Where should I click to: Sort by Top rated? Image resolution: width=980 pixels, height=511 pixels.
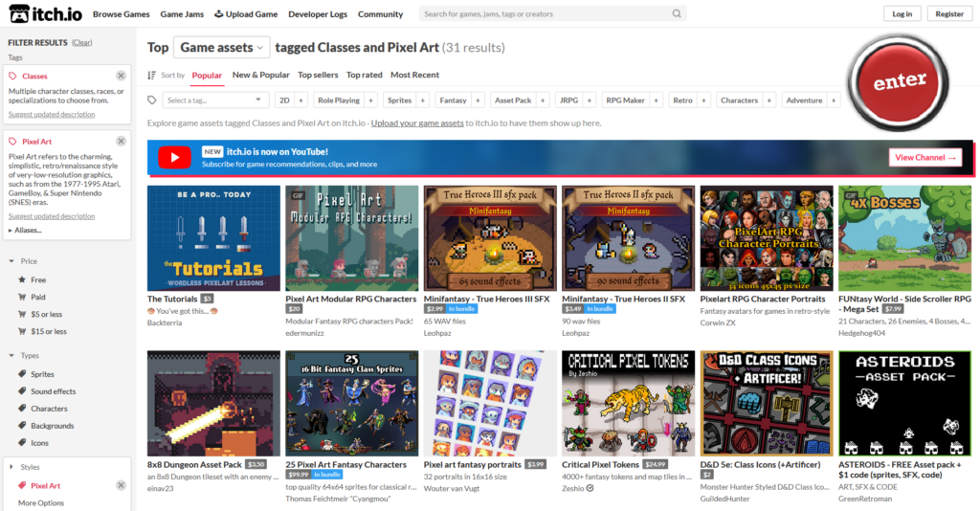365,75
